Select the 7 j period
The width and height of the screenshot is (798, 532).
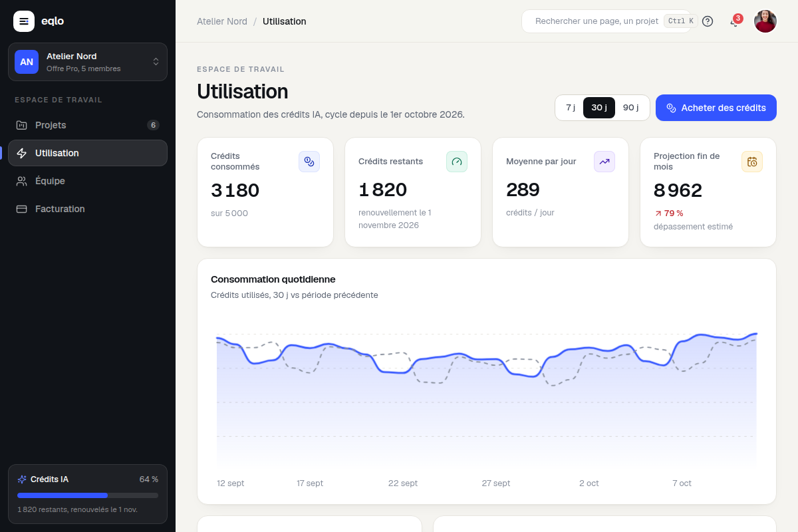point(571,108)
